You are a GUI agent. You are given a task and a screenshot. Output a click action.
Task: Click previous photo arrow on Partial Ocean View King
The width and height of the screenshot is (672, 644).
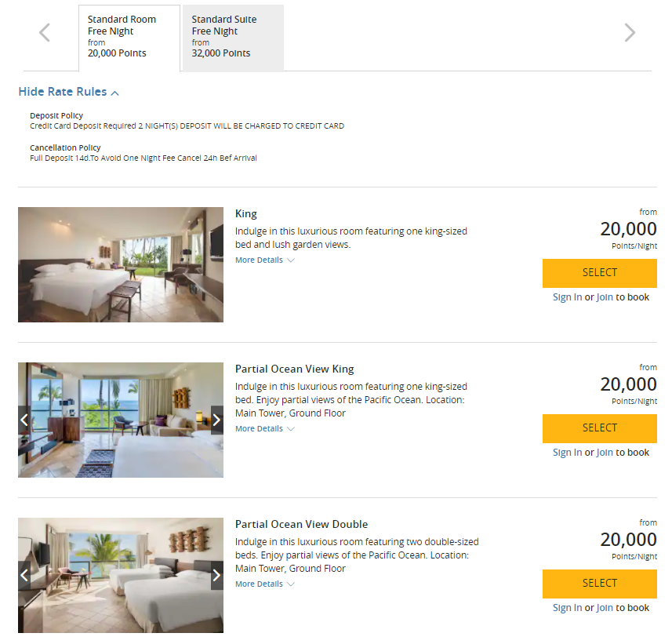pos(24,420)
